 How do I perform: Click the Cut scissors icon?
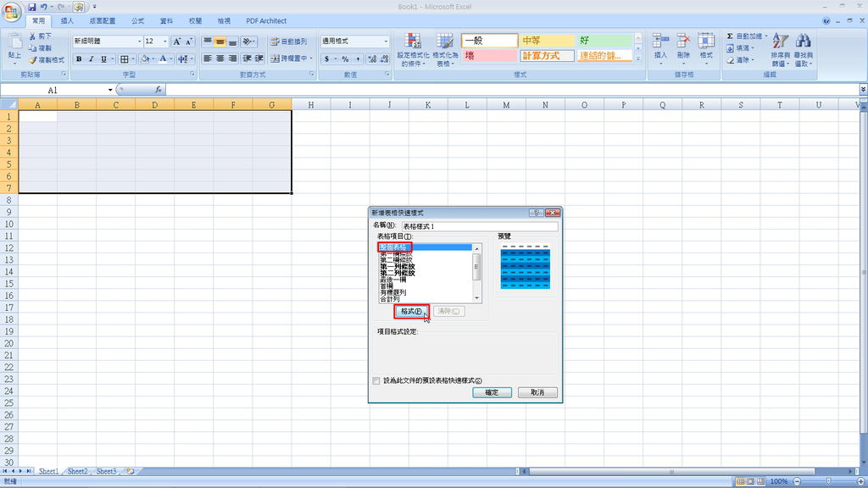click(32, 36)
